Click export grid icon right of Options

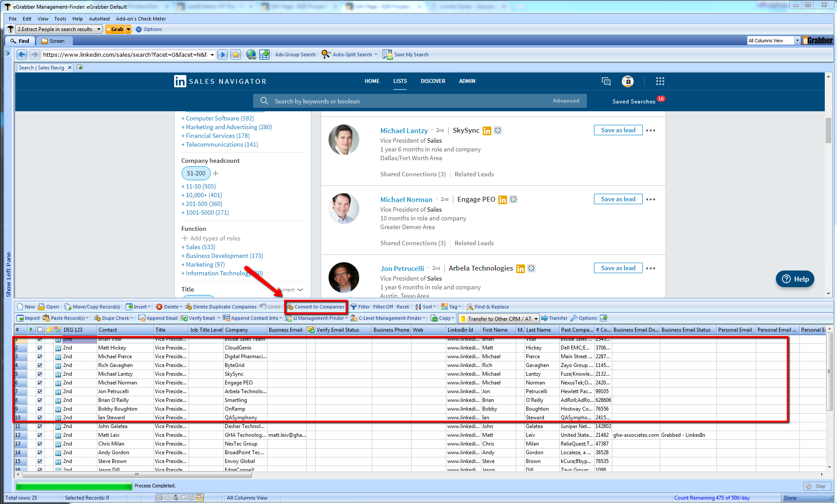pos(604,318)
